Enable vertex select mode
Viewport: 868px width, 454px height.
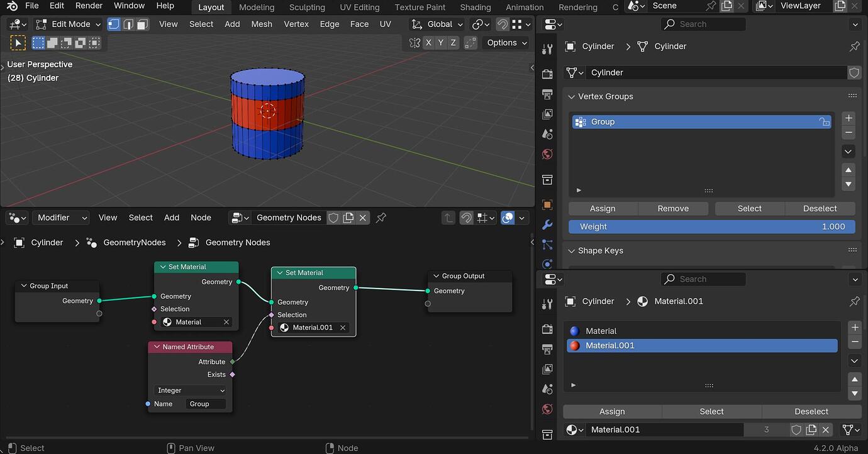(x=114, y=25)
